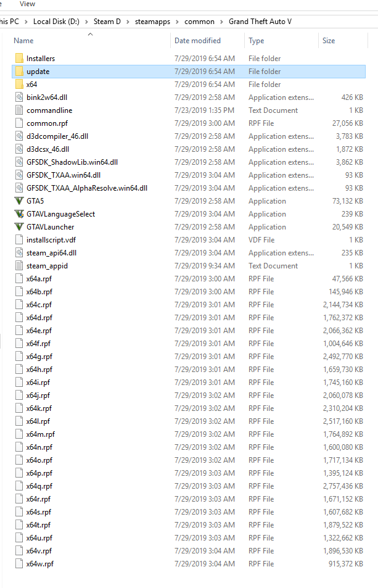Click the common.rpf file icon

(x=19, y=123)
